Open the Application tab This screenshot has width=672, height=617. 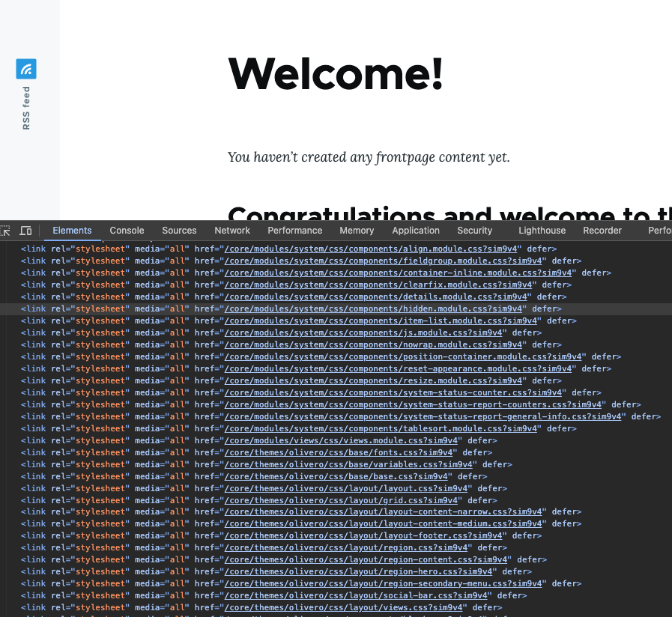click(416, 231)
